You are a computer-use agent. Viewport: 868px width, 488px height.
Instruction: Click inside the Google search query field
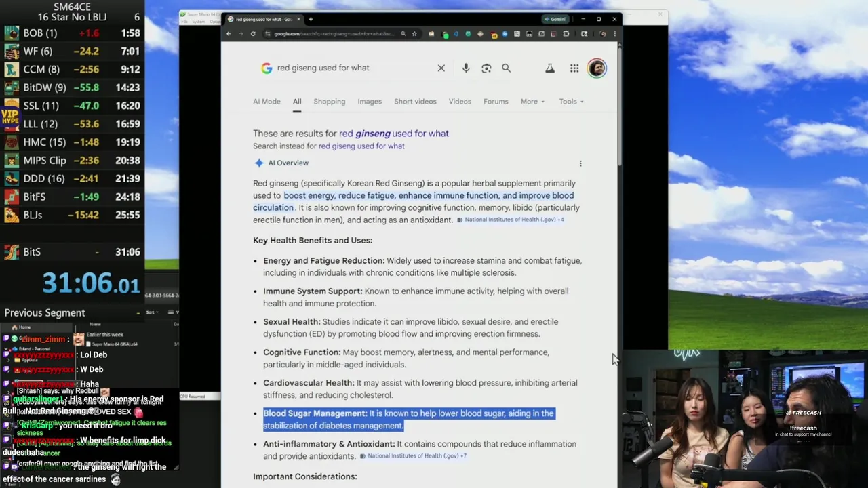353,68
